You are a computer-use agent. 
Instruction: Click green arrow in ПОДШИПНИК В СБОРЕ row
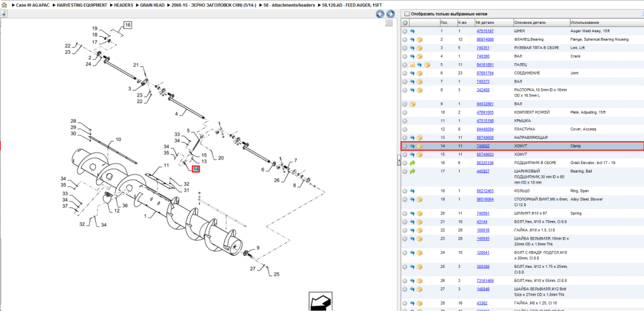pyautogui.click(x=412, y=163)
